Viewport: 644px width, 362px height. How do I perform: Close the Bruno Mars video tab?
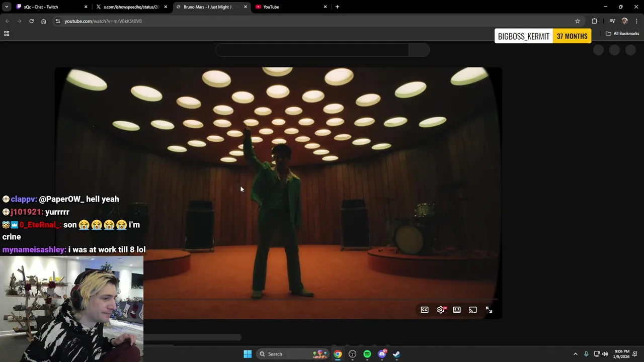tap(246, 7)
